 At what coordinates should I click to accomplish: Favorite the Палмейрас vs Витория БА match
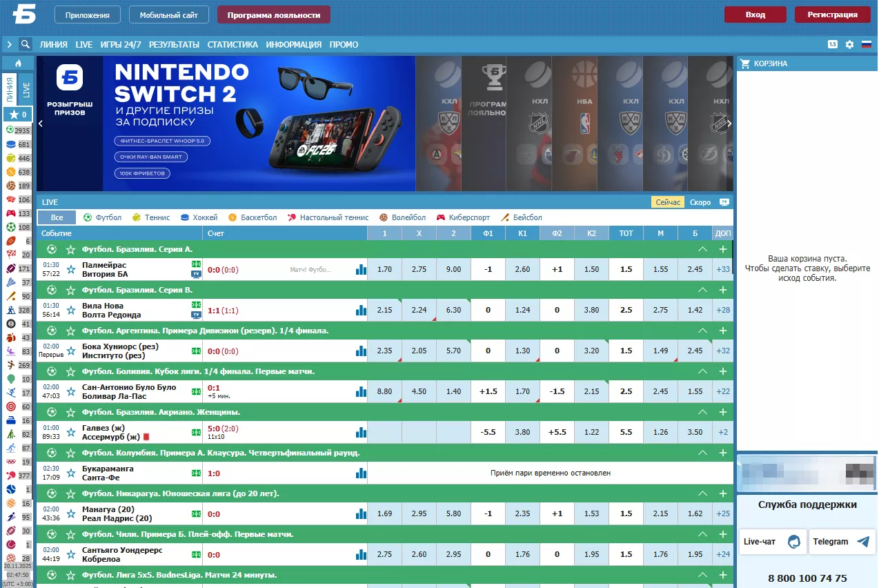[x=70, y=270]
